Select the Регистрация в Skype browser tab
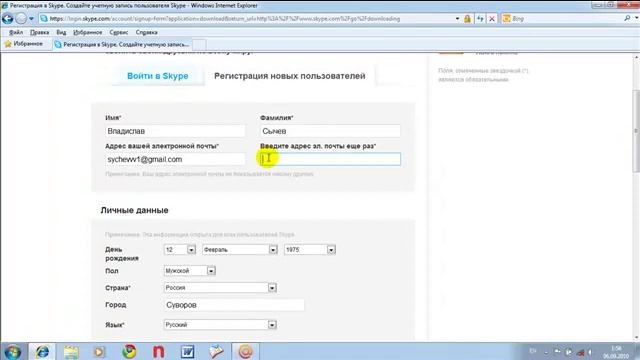Viewport: 640px width, 360px height. click(122, 44)
